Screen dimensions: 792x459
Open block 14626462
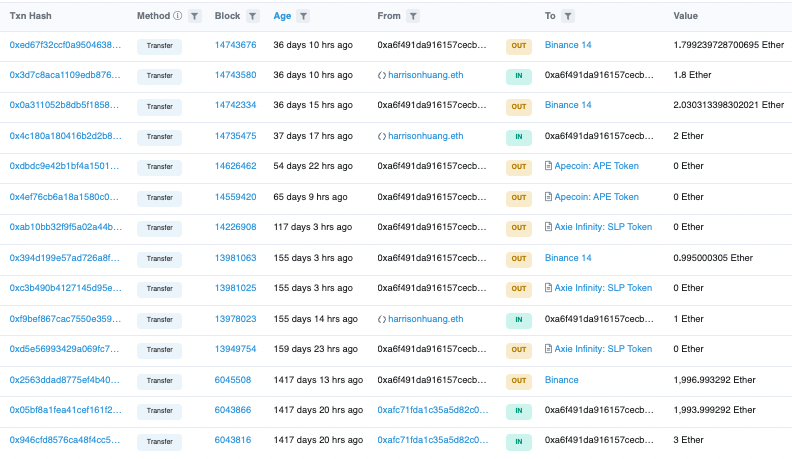click(x=235, y=166)
